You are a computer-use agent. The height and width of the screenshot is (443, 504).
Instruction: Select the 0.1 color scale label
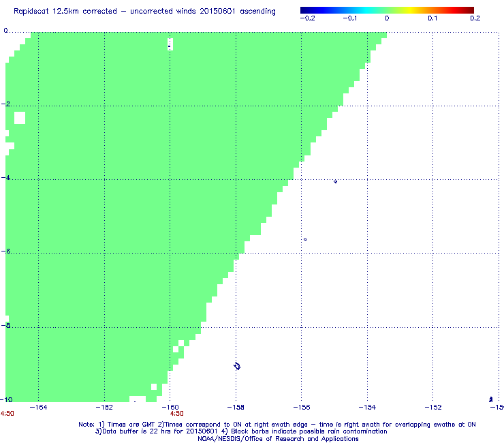coord(432,18)
